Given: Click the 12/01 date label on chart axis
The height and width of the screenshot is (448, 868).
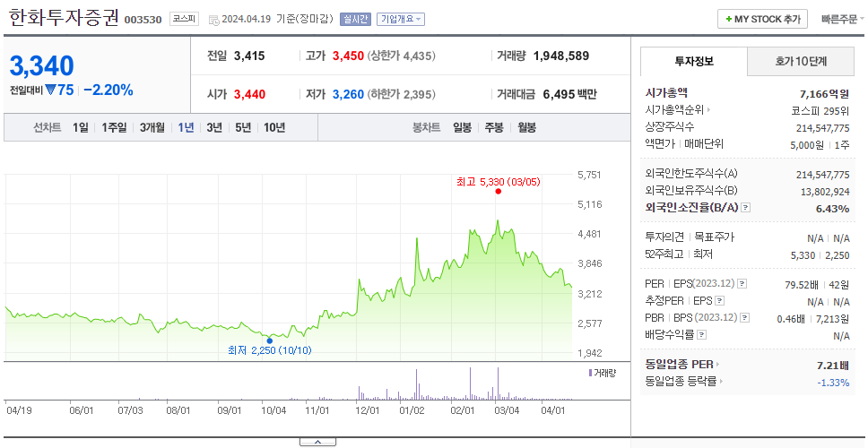Looking at the screenshot, I should (369, 411).
